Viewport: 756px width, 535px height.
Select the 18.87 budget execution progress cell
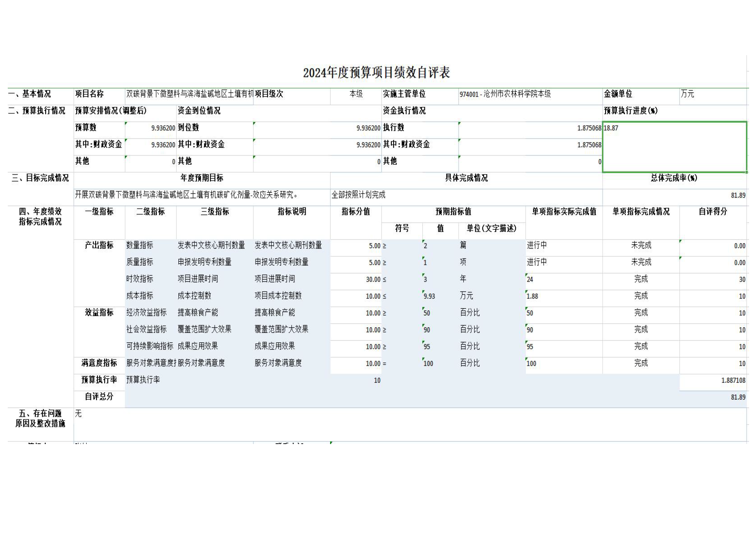(674, 147)
